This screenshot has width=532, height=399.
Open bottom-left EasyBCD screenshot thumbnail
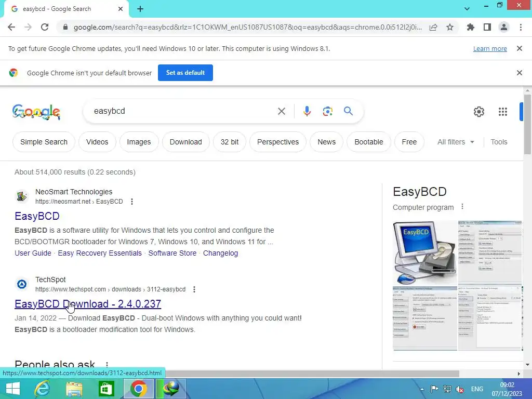tap(425, 318)
